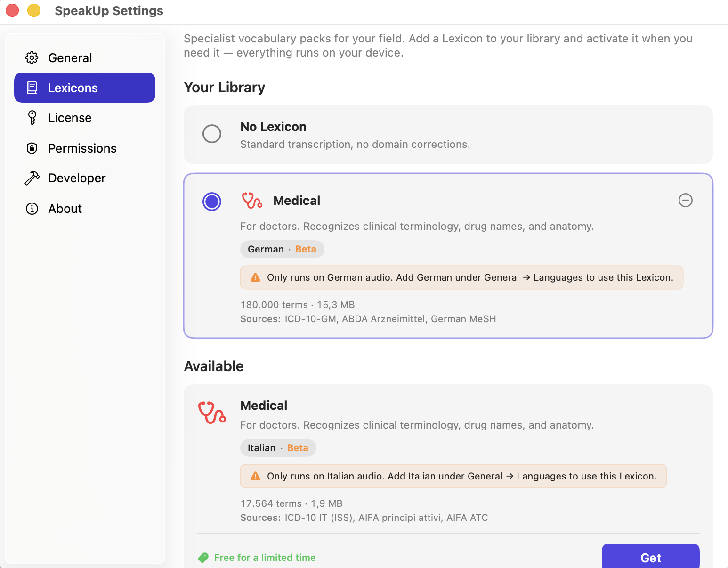This screenshot has width=728, height=568.
Task: Click the 'Your Library' heading
Action: coord(225,88)
